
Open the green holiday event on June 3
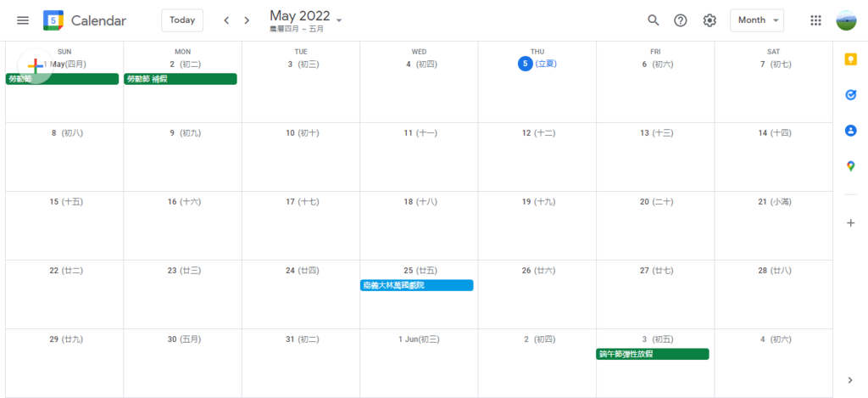pyautogui.click(x=652, y=355)
